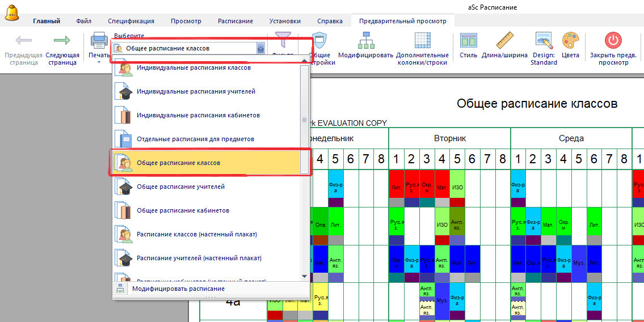Image resolution: width=644 pixels, height=322 pixels.
Task: Click red Лит. lesson cell under Вторник
Action: [x=396, y=187]
